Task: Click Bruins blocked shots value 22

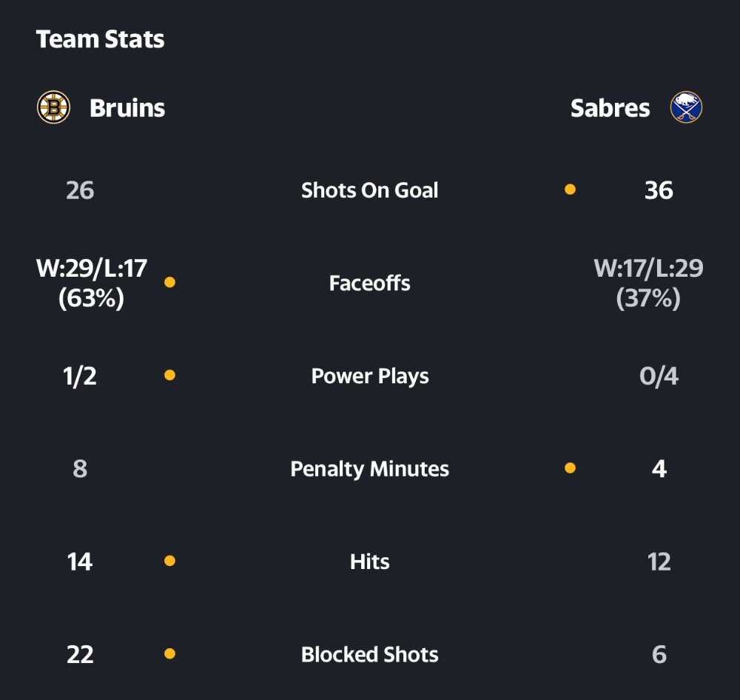Action: click(x=80, y=655)
